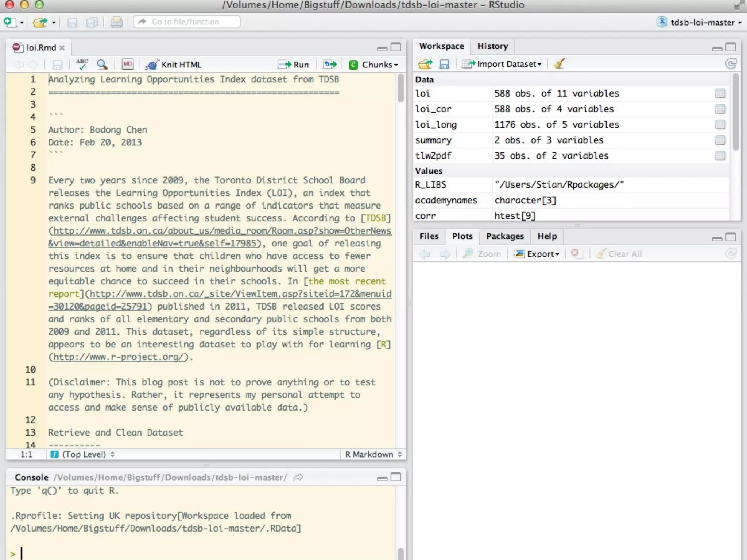Click the Markdown quick reference MD icon

pos(127,64)
